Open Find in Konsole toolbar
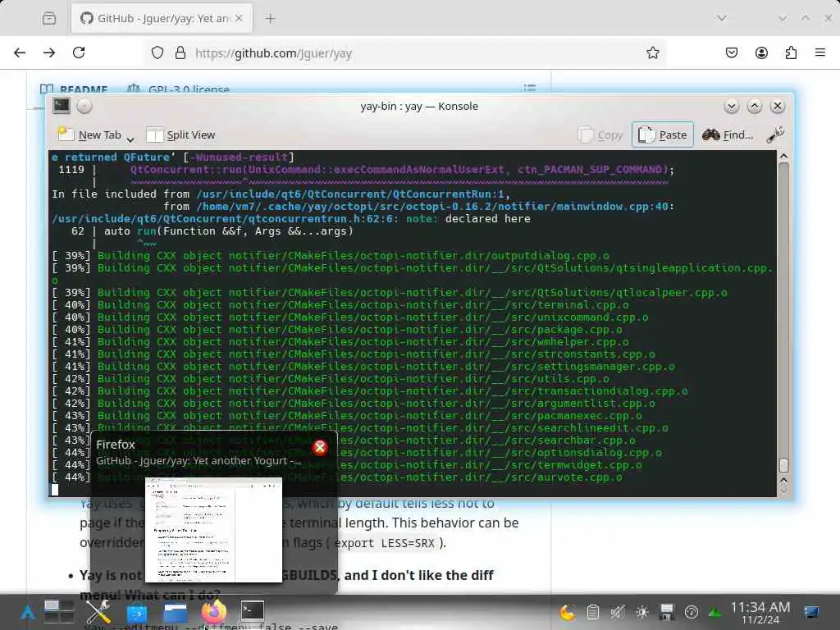 [727, 135]
